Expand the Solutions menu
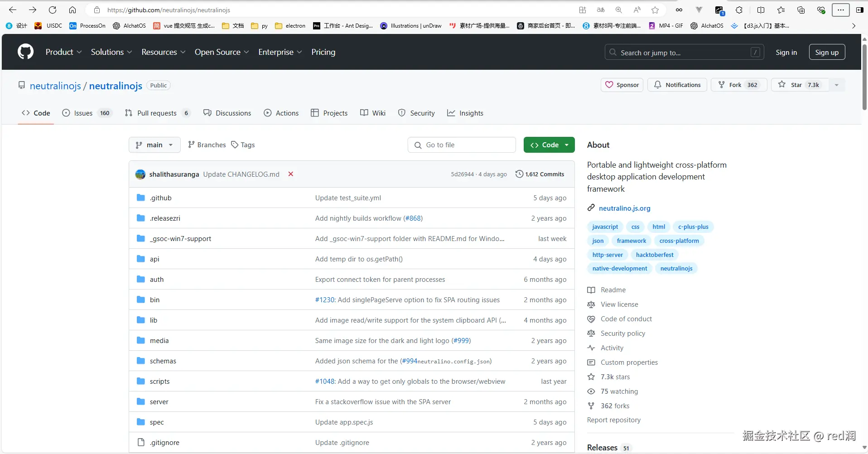 click(111, 52)
